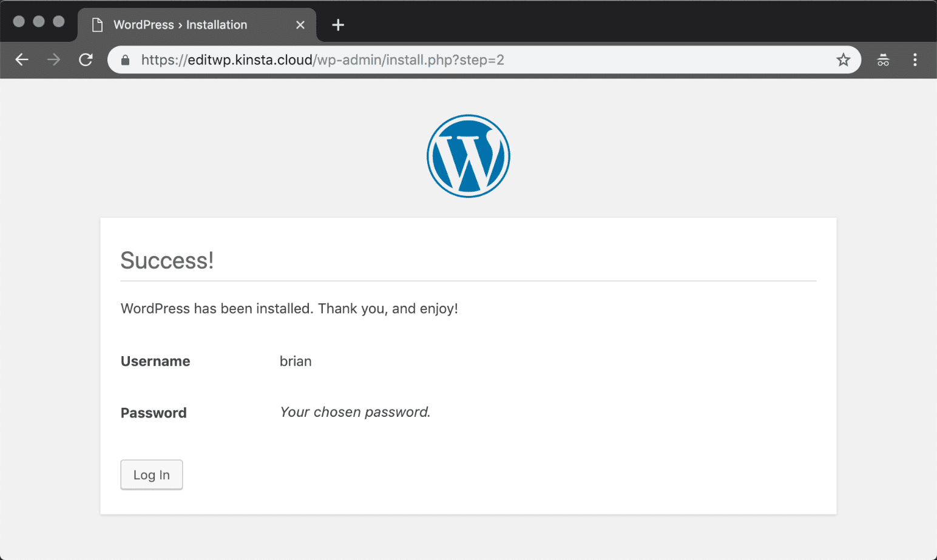Select the WordPress Installation tab
Screen dimensions: 937x560
(182, 24)
